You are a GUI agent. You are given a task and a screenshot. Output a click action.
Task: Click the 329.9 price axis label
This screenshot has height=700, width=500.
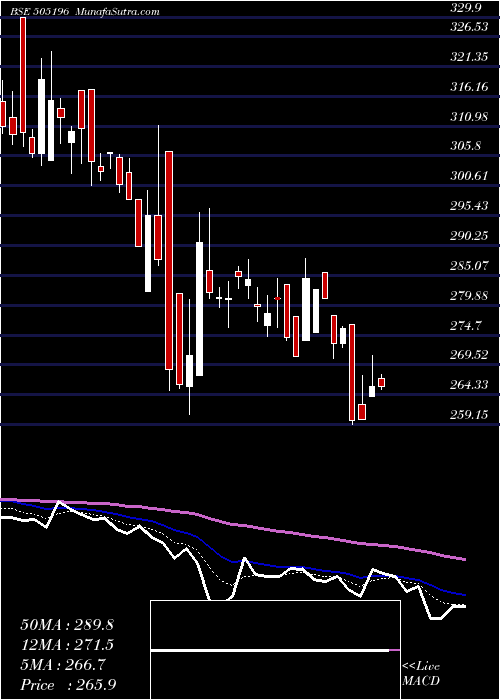coord(468,8)
